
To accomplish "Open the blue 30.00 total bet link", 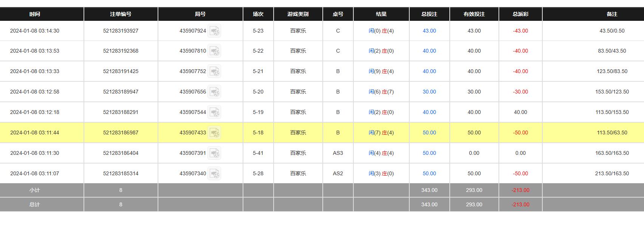I will [x=429, y=92].
